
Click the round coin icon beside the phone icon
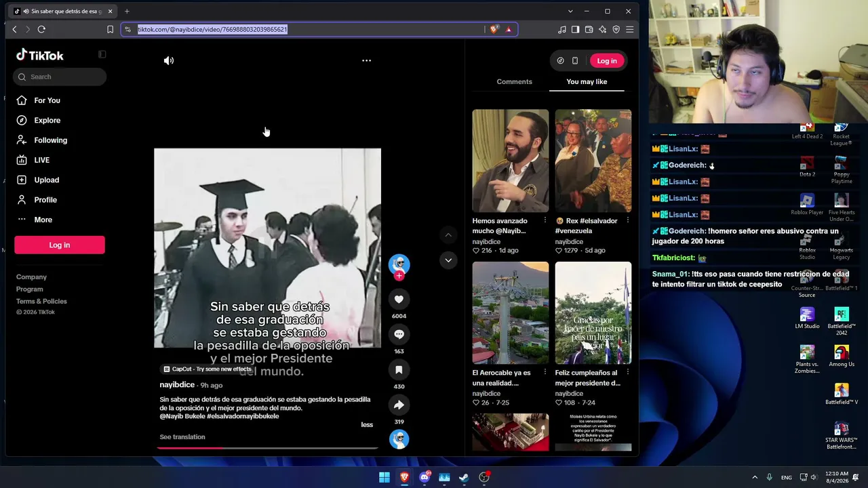[x=560, y=61]
